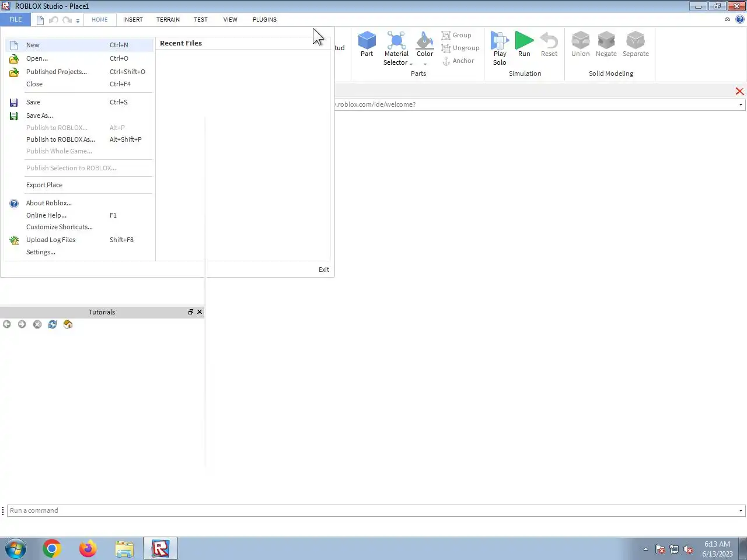Open File Explorer from the taskbar
Image resolution: width=747 pixels, height=560 pixels.
click(x=124, y=548)
